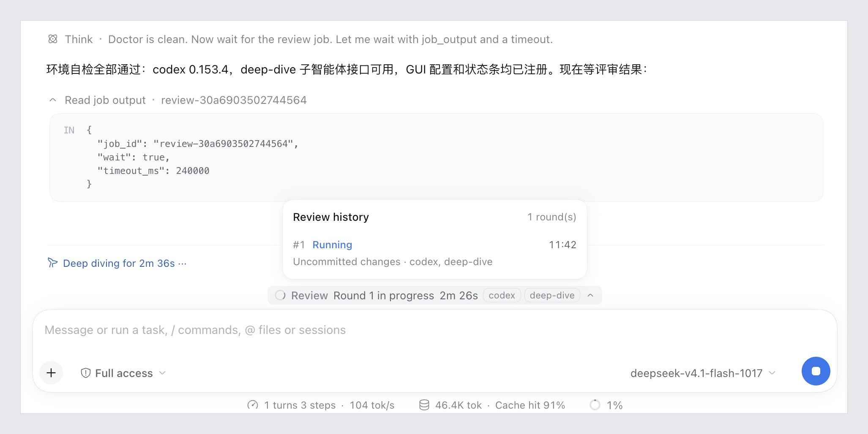Open the Full access permission dropdown
The height and width of the screenshot is (434, 868).
pos(123,373)
